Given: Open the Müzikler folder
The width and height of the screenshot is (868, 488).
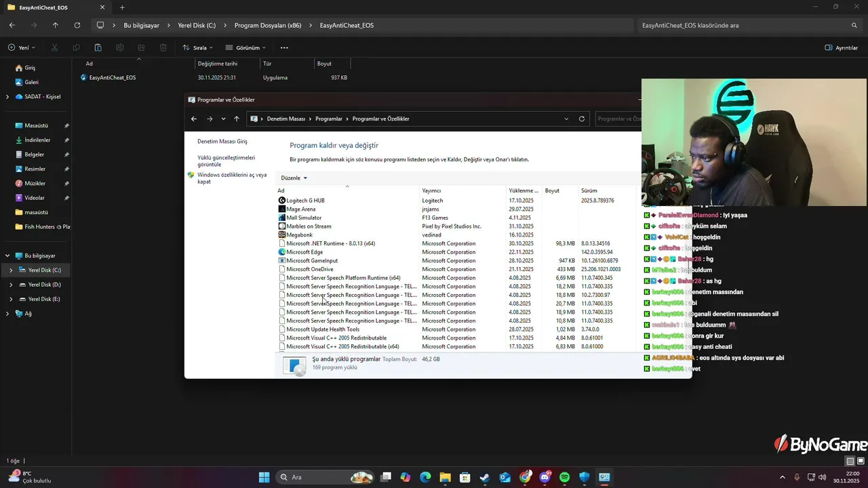Looking at the screenshot, I should click(35, 183).
